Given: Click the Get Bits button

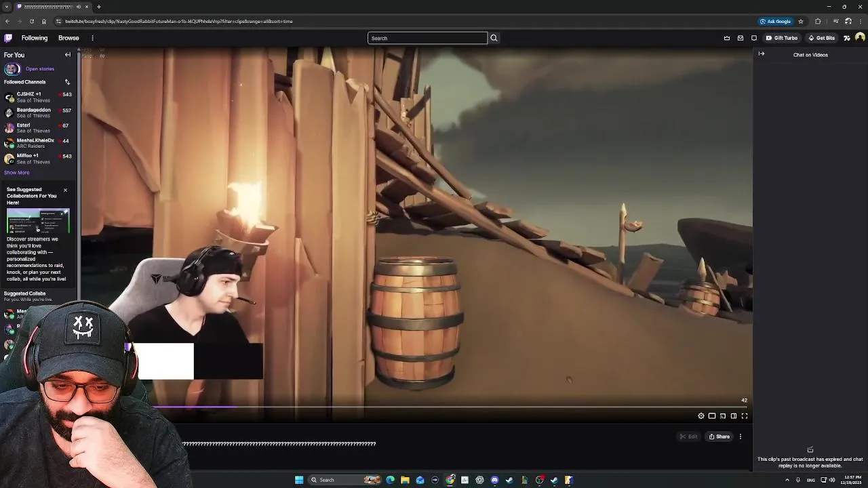Looking at the screenshot, I should click(x=821, y=38).
